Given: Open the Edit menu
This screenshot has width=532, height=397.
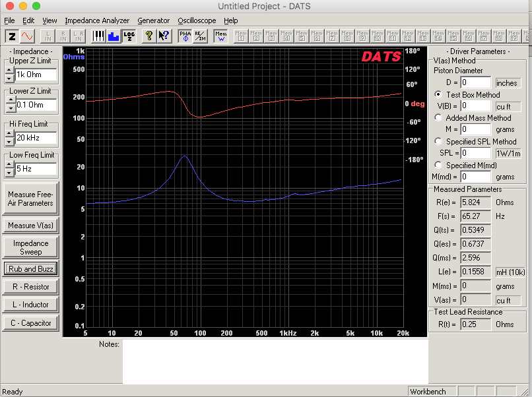Looking at the screenshot, I should 28,20.
